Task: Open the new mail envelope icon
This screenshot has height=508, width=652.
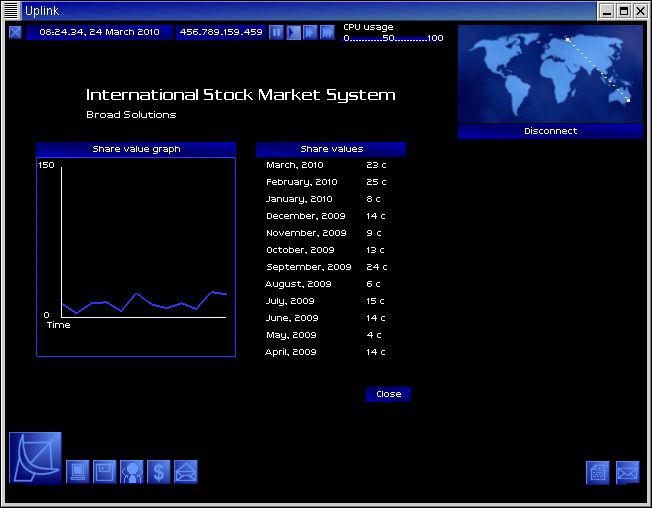Action: pyautogui.click(x=185, y=472)
